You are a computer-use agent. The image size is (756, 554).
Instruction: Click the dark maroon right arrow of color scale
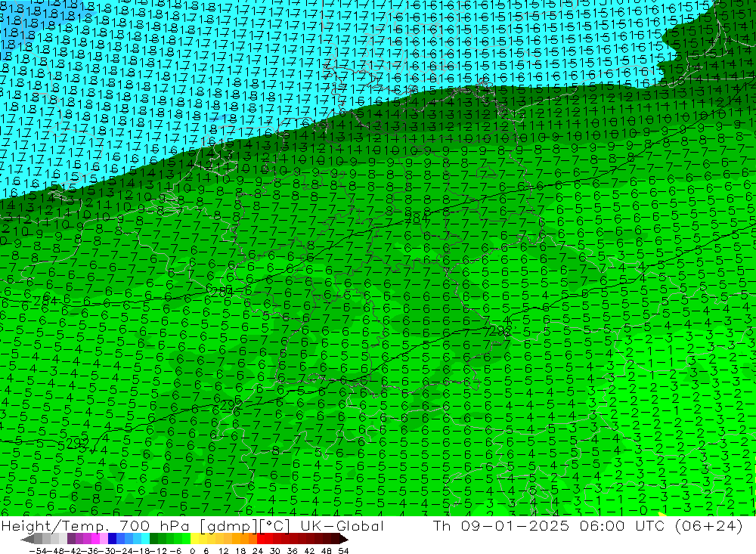click(x=343, y=540)
